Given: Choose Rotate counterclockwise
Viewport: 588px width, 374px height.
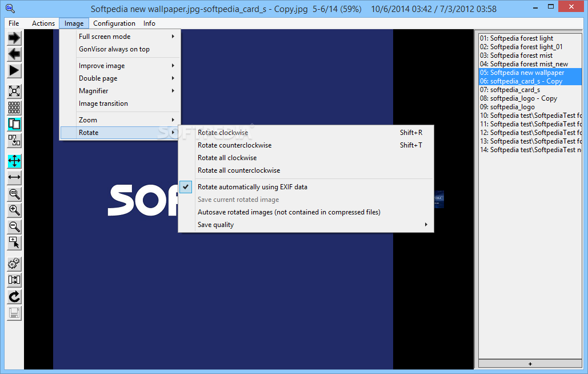Looking at the screenshot, I should [306, 145].
